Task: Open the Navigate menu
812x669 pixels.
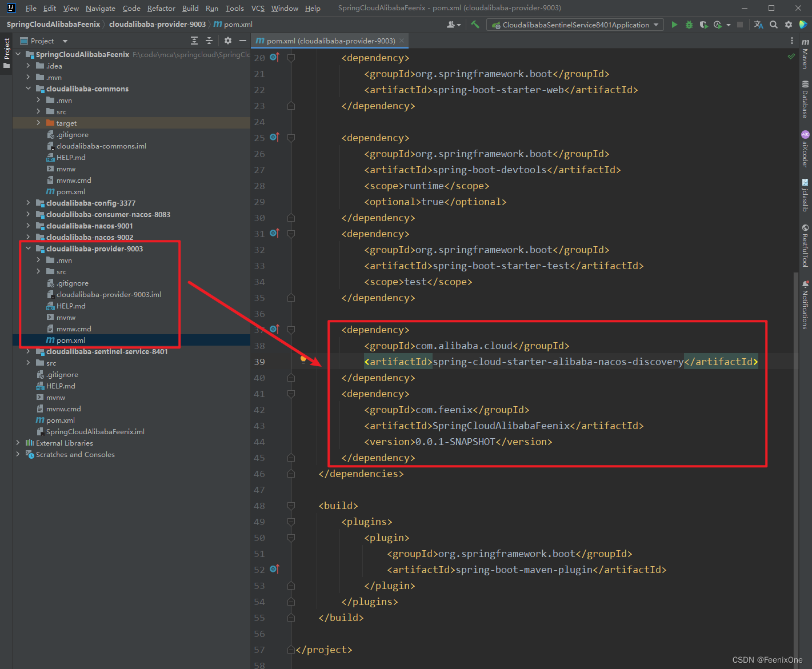Action: click(100, 8)
